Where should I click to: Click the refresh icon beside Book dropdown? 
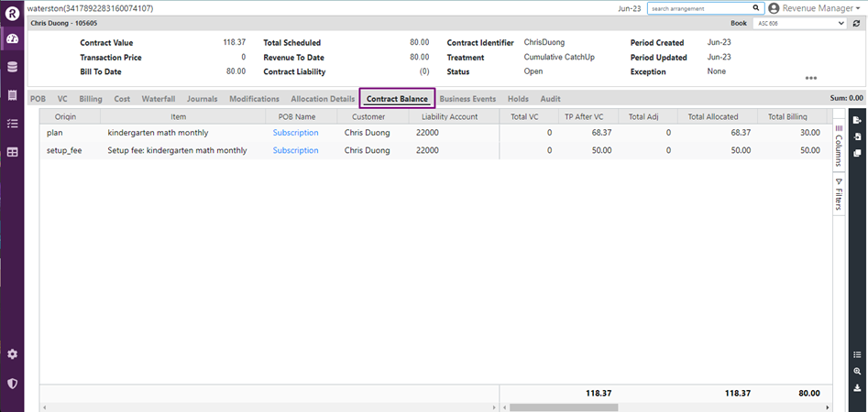click(x=855, y=23)
